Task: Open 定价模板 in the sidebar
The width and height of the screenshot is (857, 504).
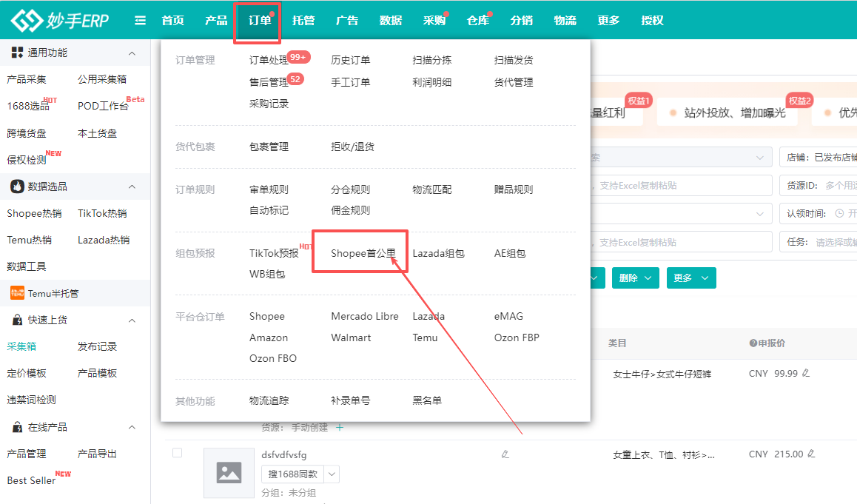Action: click(x=27, y=373)
